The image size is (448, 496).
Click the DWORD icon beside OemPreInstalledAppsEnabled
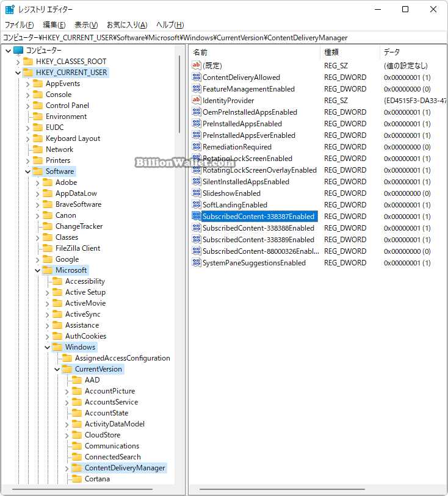pos(196,112)
